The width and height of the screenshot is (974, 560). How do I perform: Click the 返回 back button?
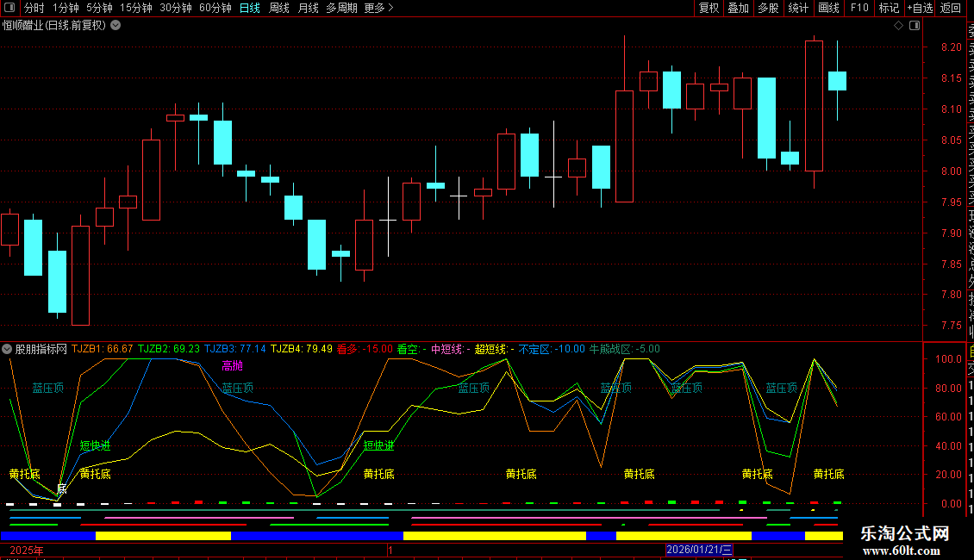951,8
